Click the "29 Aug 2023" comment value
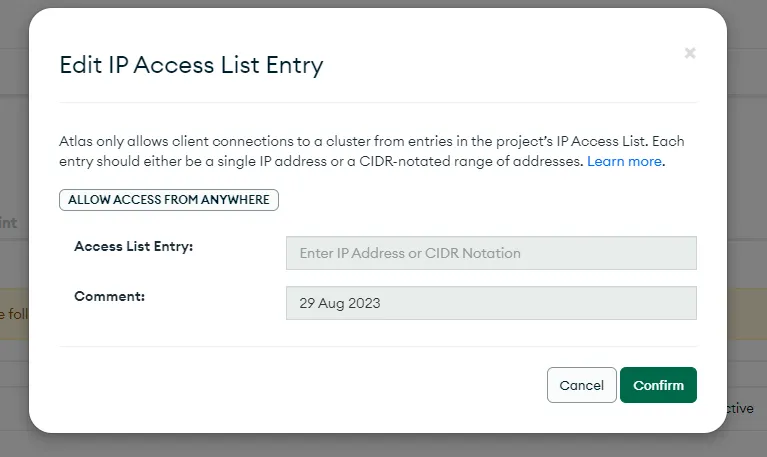The height and width of the screenshot is (457, 767). click(x=340, y=303)
